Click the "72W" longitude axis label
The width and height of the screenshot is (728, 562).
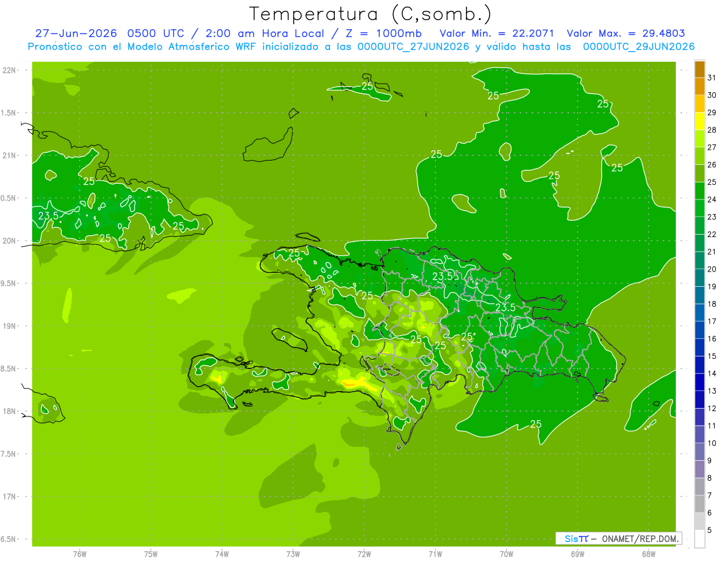(x=364, y=554)
